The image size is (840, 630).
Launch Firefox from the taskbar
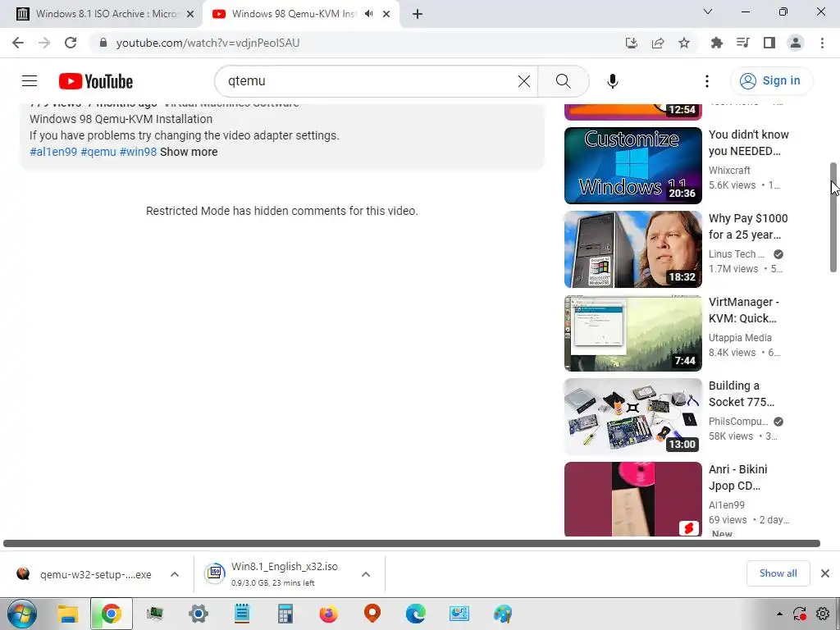328,614
